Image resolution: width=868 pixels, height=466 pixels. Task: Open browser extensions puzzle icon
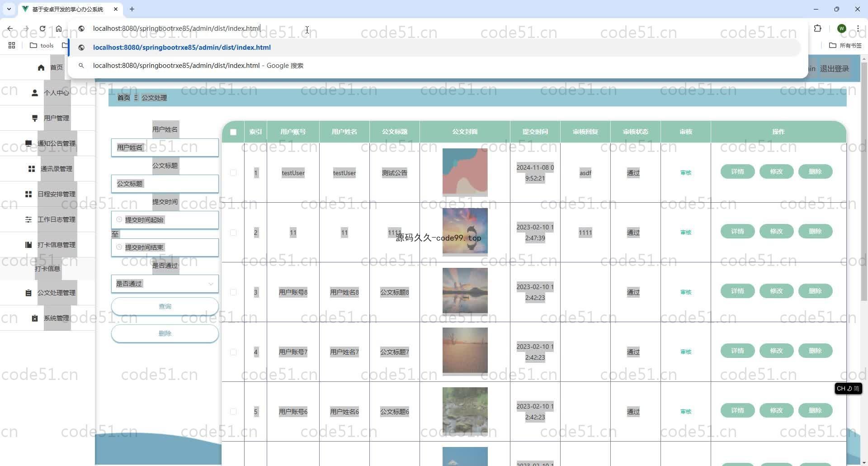coord(817,29)
